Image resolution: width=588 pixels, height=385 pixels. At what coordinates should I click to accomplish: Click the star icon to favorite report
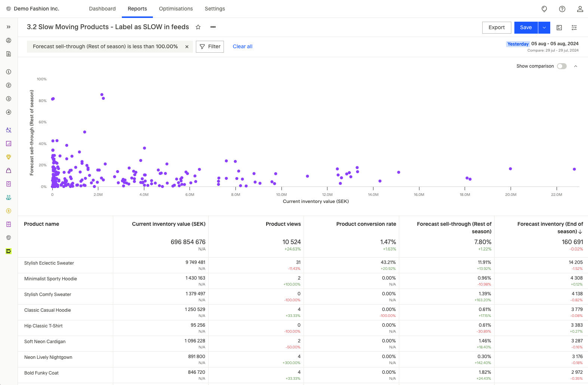pyautogui.click(x=198, y=27)
